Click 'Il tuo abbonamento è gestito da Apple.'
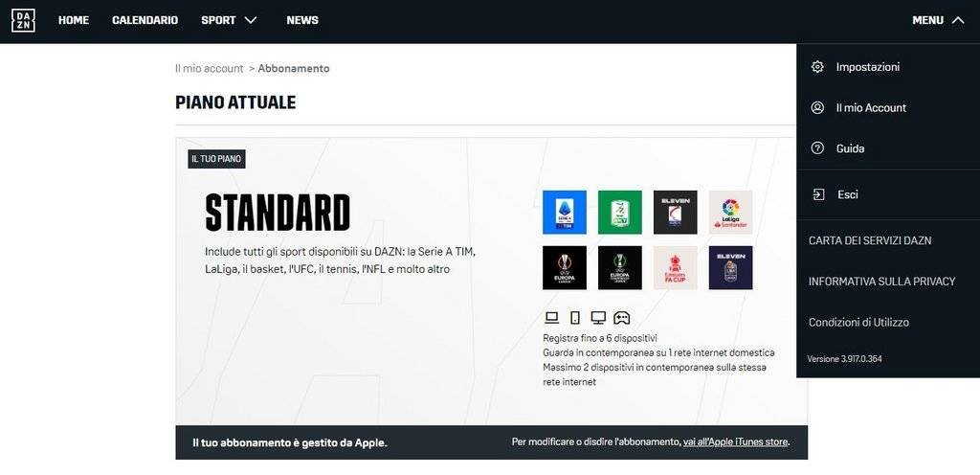Image resolution: width=980 pixels, height=475 pixels. pyautogui.click(x=290, y=442)
